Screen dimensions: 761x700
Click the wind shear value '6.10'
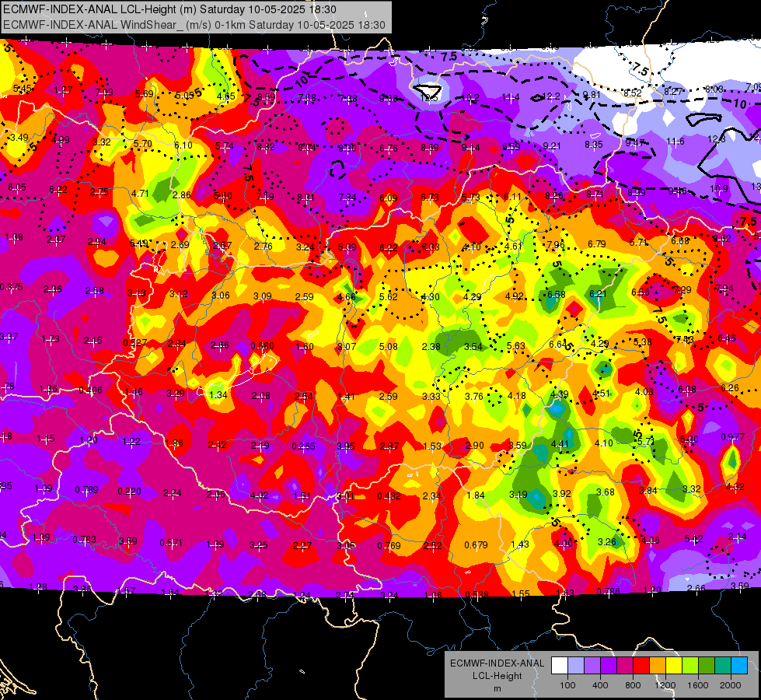(183, 145)
